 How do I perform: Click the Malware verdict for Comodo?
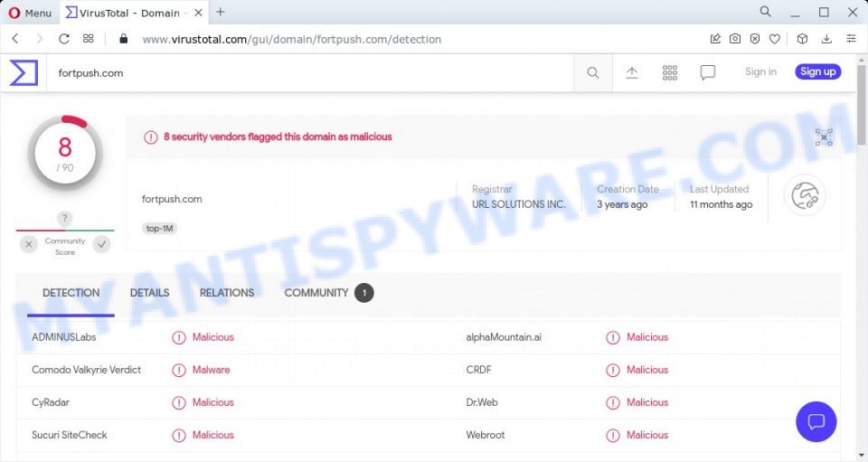pos(211,370)
